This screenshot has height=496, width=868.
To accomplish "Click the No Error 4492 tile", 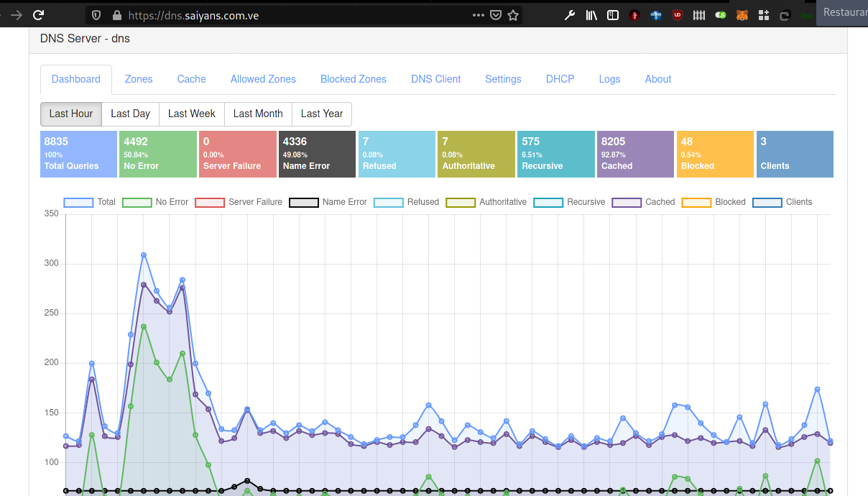I will pos(158,154).
